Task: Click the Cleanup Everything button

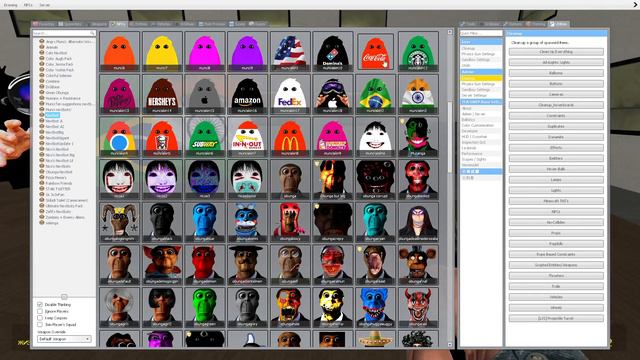Action: point(556,52)
